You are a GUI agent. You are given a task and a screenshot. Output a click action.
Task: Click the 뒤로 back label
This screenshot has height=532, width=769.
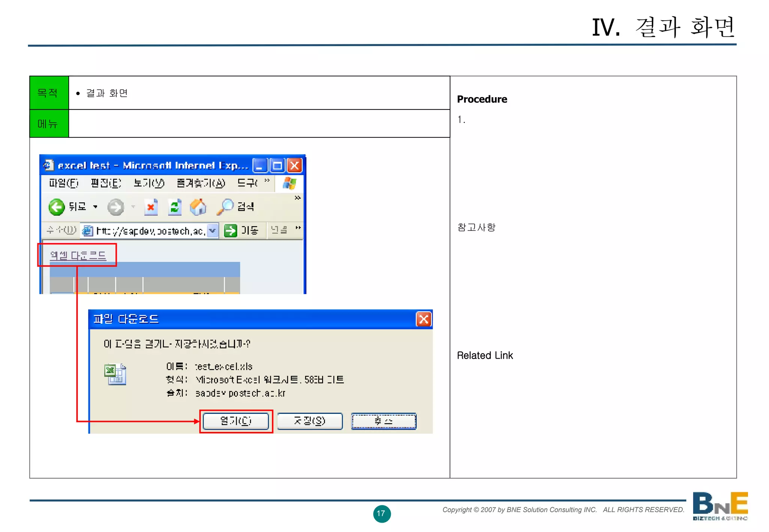coord(77,207)
